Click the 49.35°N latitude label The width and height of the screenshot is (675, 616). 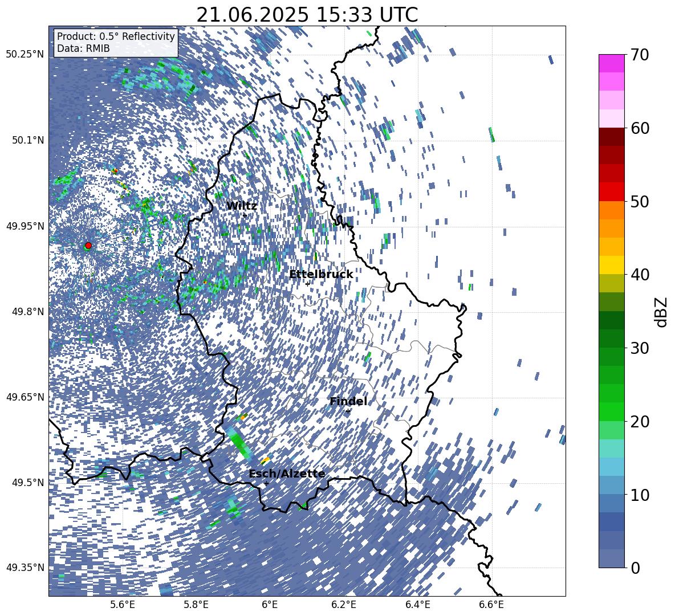point(25,568)
